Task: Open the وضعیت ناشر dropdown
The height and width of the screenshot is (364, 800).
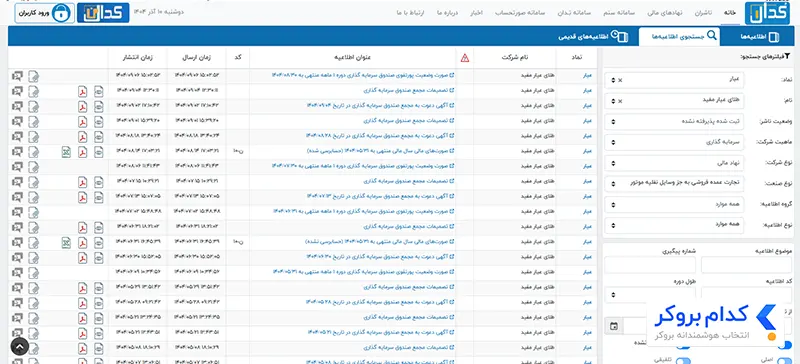Action: click(x=673, y=122)
